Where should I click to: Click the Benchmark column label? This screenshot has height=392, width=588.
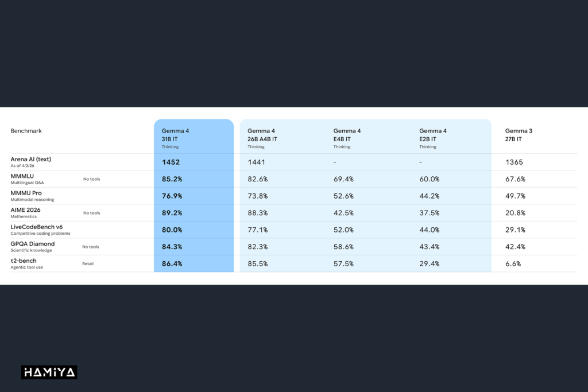pos(26,131)
